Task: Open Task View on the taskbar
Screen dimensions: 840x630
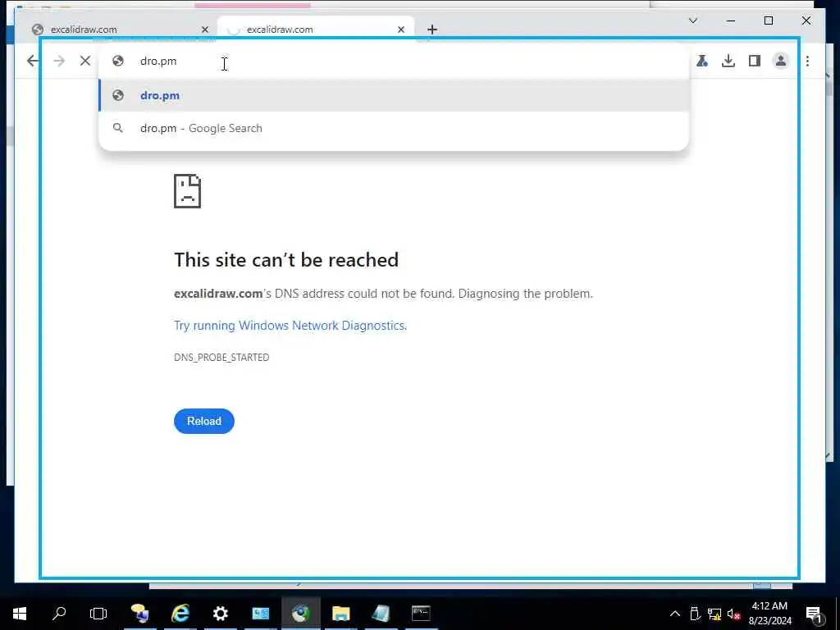Action: 98,614
